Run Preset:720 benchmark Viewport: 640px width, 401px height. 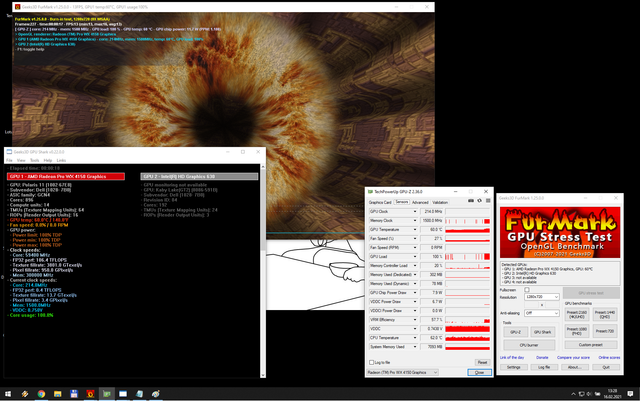pyautogui.click(x=605, y=331)
